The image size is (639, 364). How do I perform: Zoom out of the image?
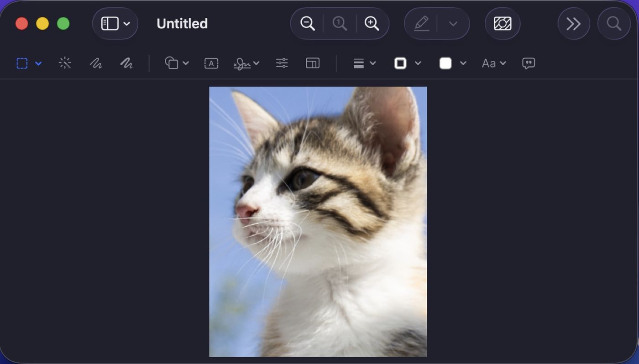point(308,24)
